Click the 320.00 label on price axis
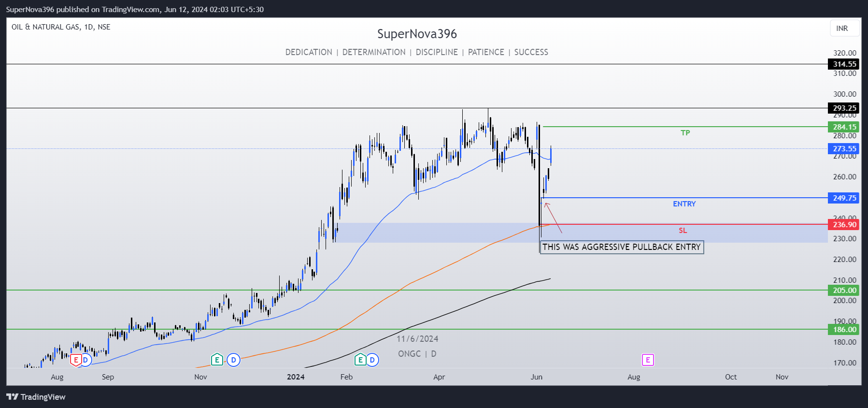 pyautogui.click(x=844, y=53)
